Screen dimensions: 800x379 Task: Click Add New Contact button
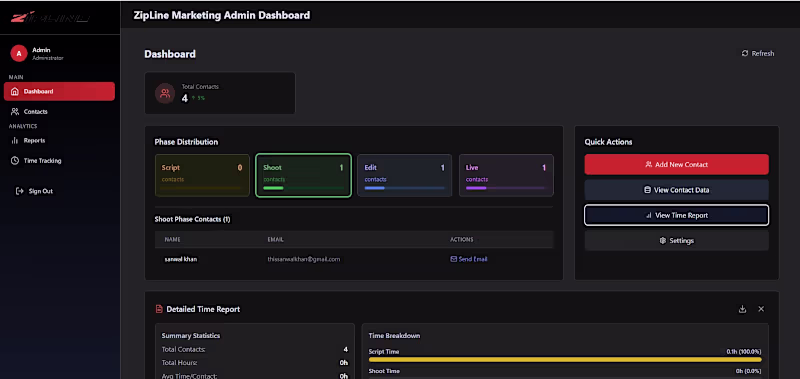point(677,164)
